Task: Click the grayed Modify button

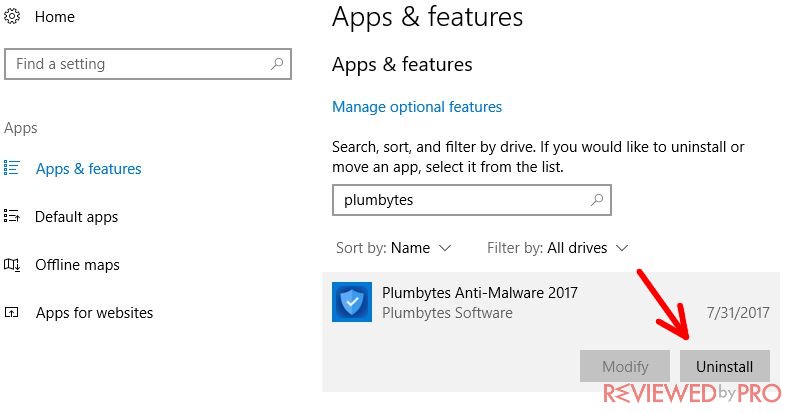Action: point(625,366)
